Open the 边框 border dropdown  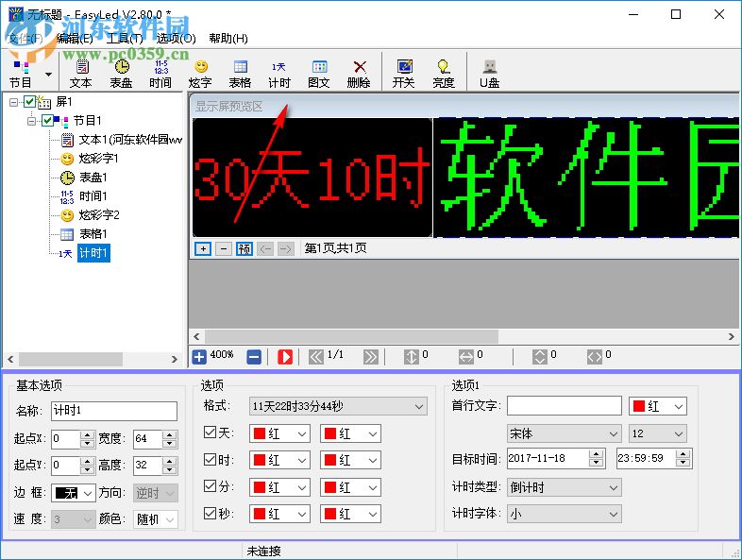[x=74, y=493]
